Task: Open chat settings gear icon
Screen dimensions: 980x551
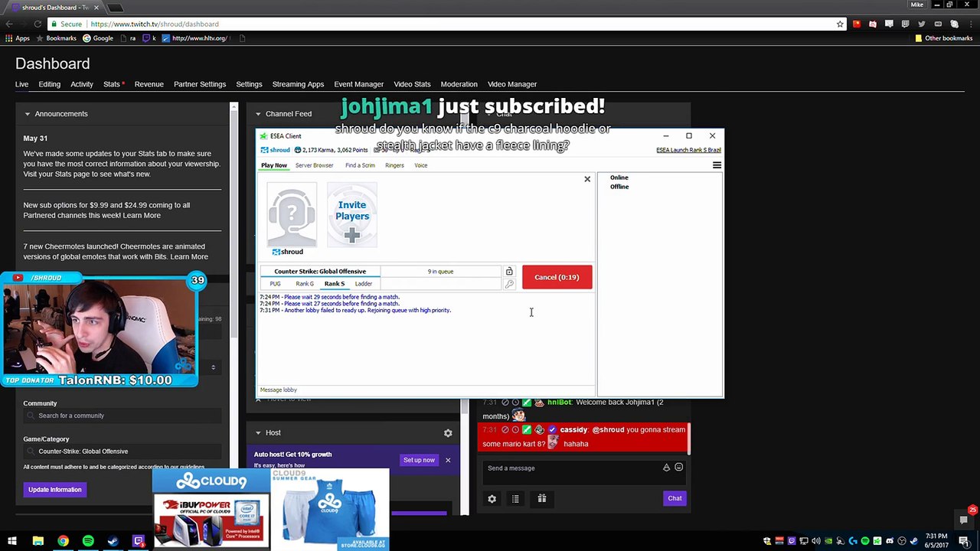Action: (x=492, y=499)
